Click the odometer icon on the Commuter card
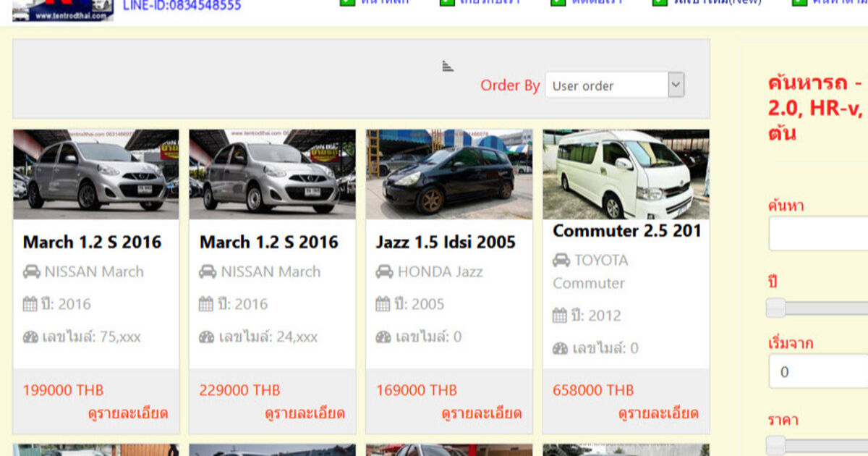Image resolution: width=868 pixels, height=456 pixels. tap(561, 348)
